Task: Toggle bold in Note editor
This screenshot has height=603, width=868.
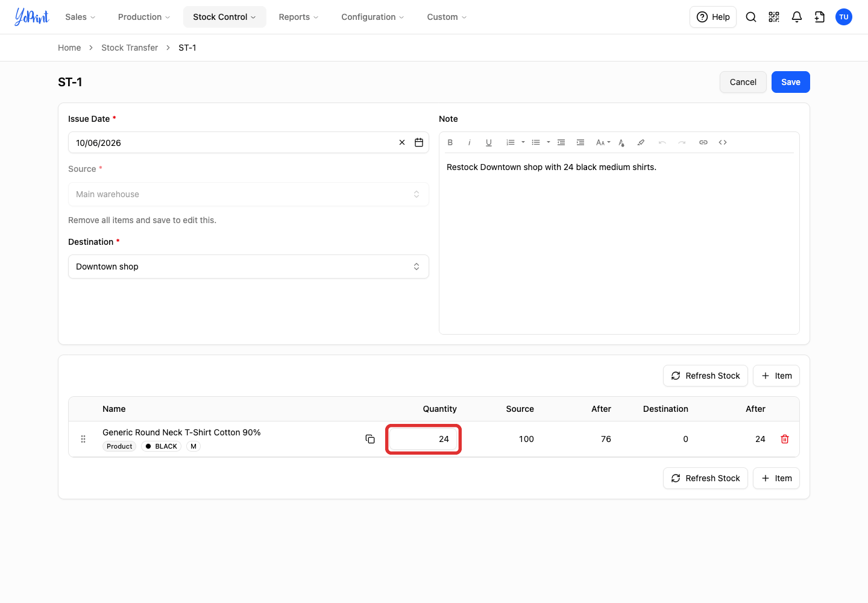Action: pyautogui.click(x=450, y=142)
